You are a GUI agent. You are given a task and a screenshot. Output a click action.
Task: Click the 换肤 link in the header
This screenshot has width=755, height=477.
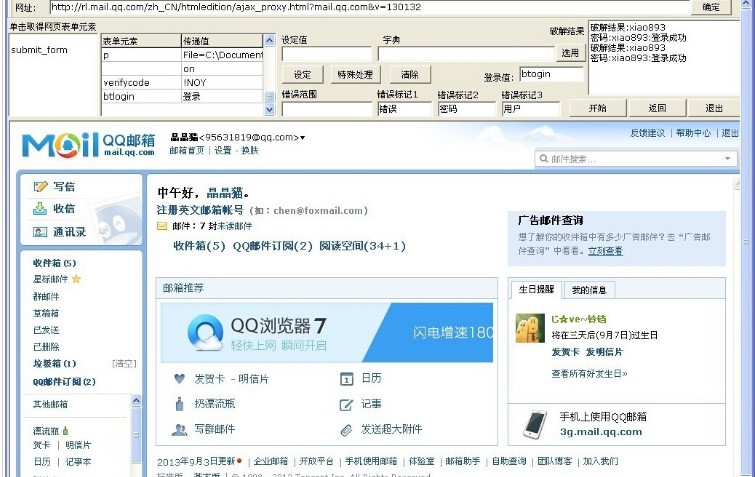(x=250, y=150)
